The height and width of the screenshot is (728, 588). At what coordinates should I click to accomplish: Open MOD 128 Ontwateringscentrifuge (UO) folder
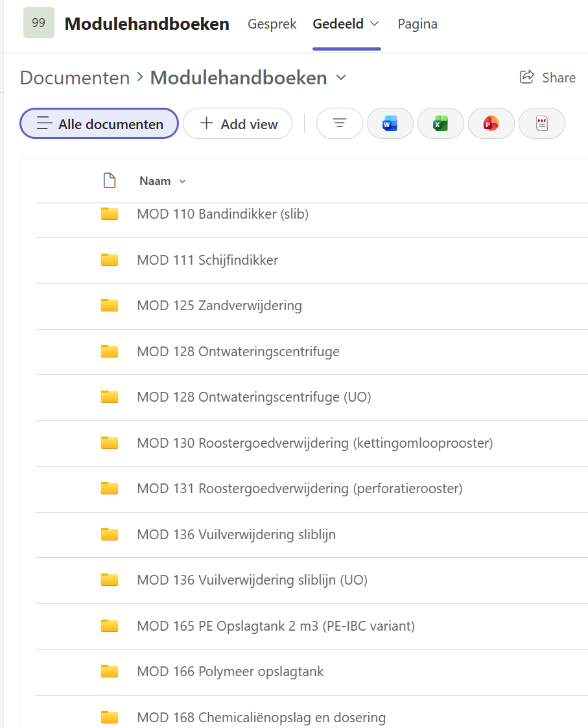[x=254, y=397]
